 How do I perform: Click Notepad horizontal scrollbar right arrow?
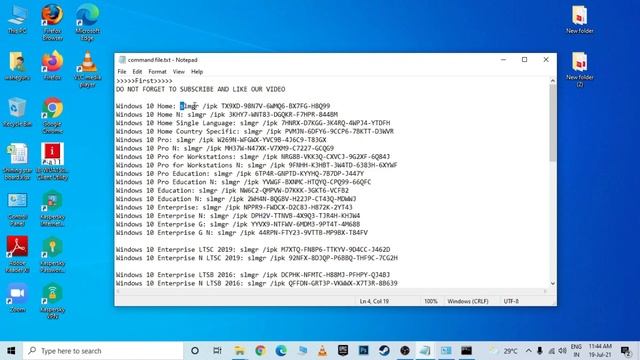pos(545,291)
